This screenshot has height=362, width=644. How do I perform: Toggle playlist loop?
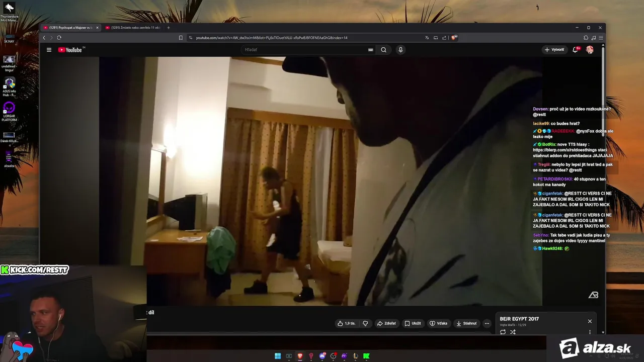503,332
